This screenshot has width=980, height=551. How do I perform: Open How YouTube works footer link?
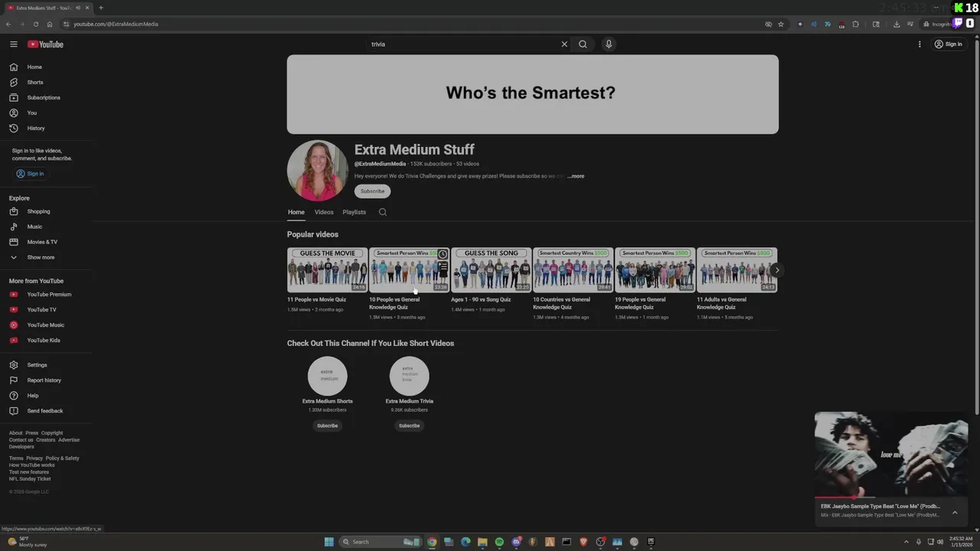pyautogui.click(x=31, y=465)
